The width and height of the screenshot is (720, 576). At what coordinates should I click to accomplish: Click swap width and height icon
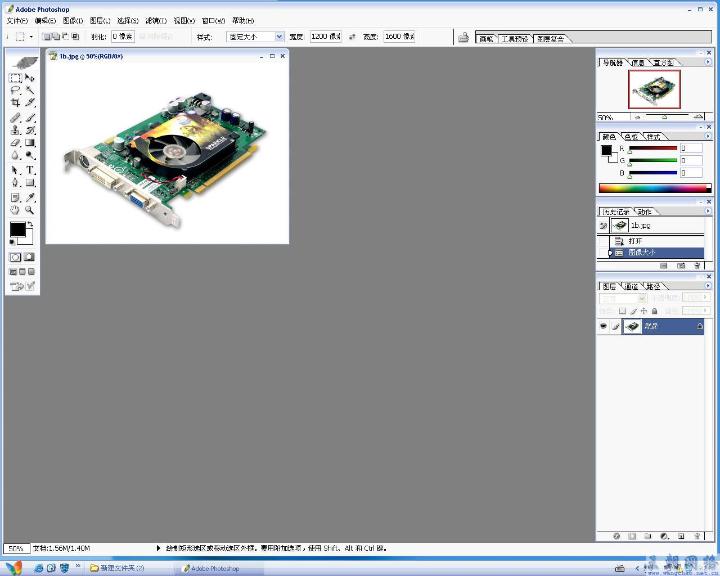pos(352,37)
